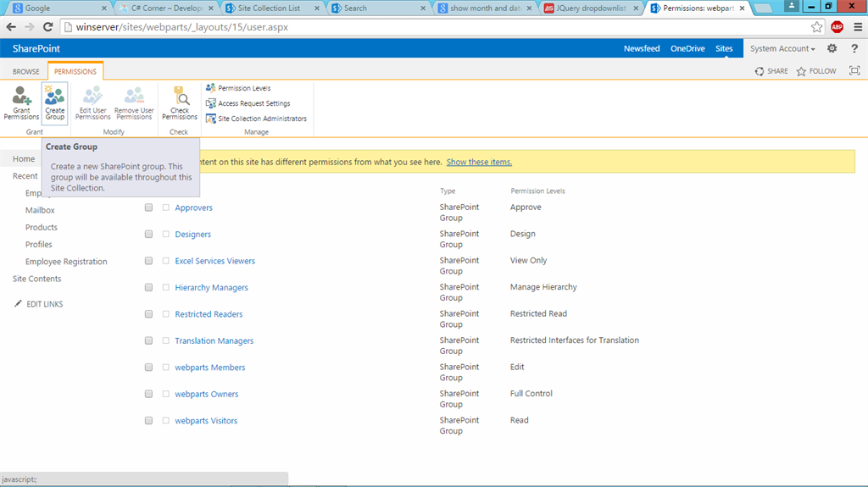Open the System Account dropdown
The height and width of the screenshot is (487, 868).
[x=782, y=49]
